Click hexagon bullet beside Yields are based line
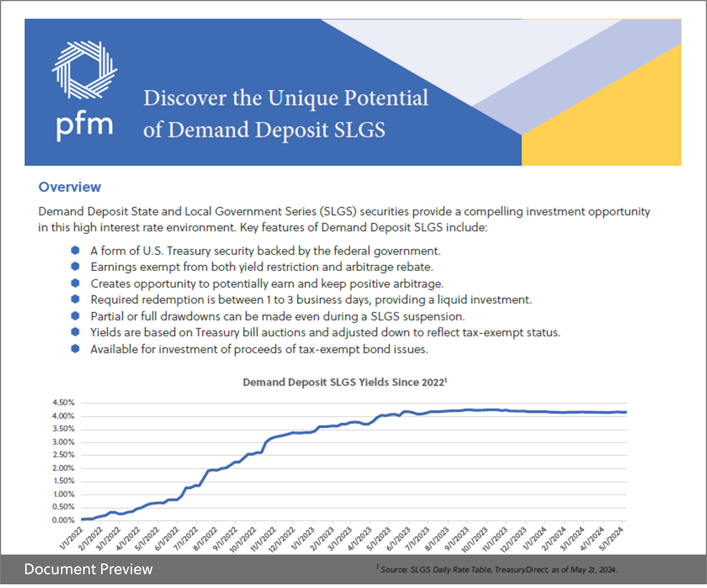Image resolution: width=707 pixels, height=588 pixels. click(x=75, y=332)
